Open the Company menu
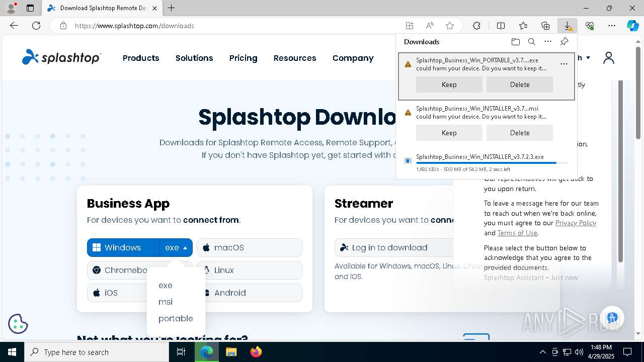This screenshot has height=362, width=644. (x=353, y=58)
